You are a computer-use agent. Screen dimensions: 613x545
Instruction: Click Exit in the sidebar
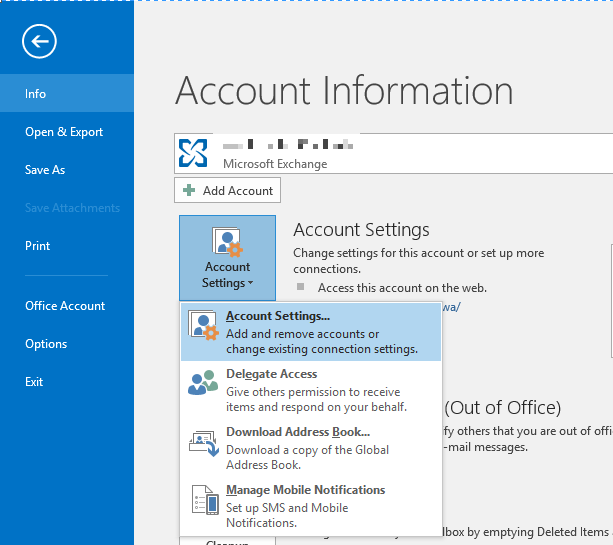click(67, 382)
